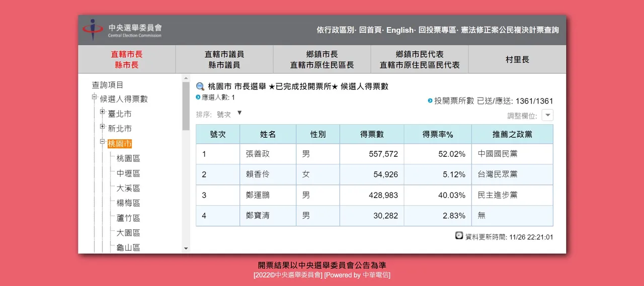The height and width of the screenshot is (286, 644).
Task: Select 新北市 in the tree
Action: 120,129
